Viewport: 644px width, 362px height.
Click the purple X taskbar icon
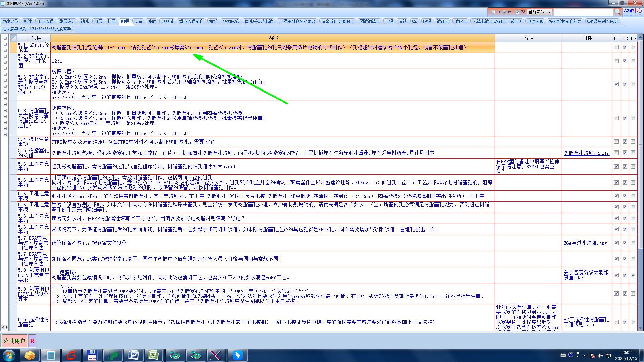[x=215, y=355]
